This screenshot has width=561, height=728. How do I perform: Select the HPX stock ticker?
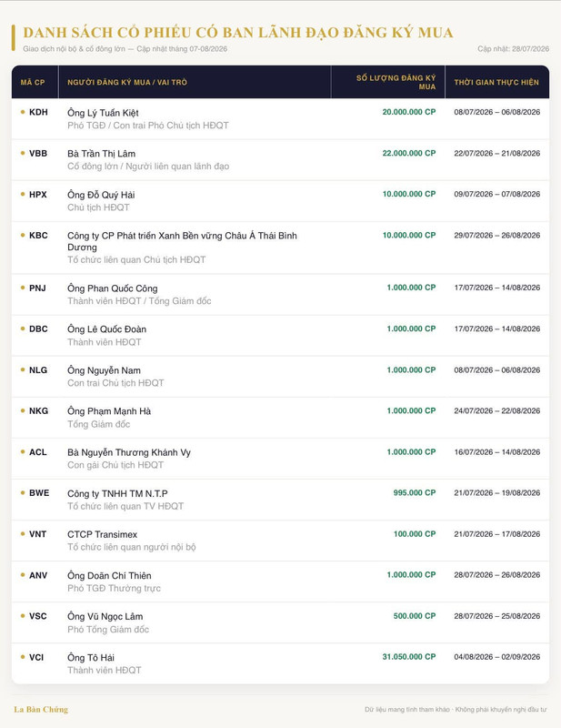[x=38, y=195]
